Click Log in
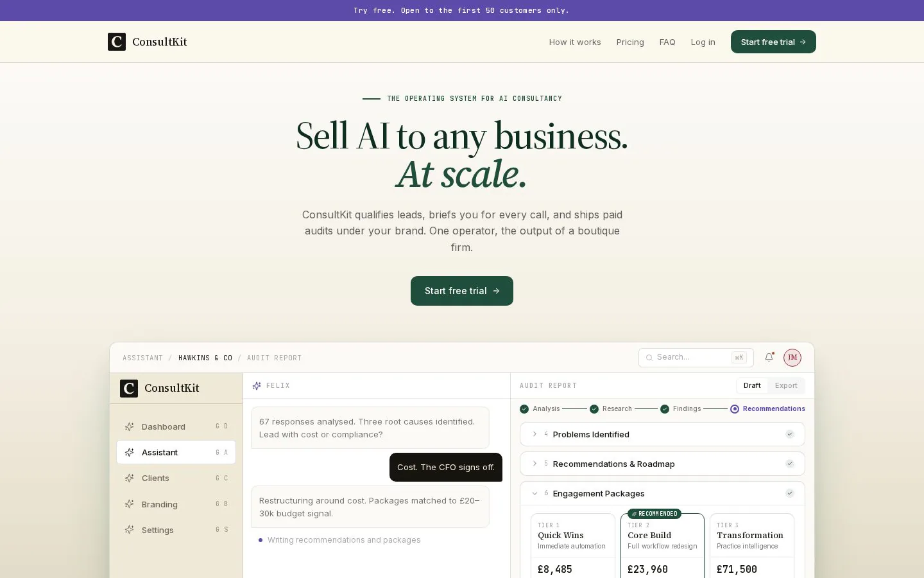The width and height of the screenshot is (924, 578). coord(703,42)
